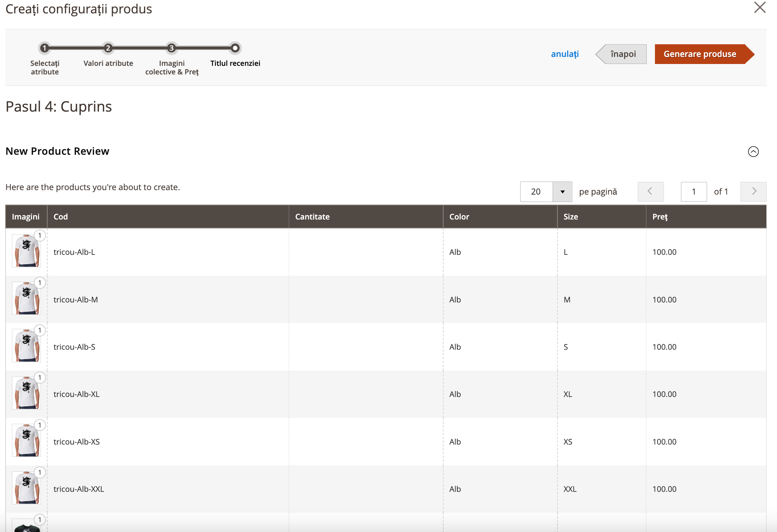This screenshot has height=532, width=777.
Task: Click the page number input field
Action: (694, 192)
